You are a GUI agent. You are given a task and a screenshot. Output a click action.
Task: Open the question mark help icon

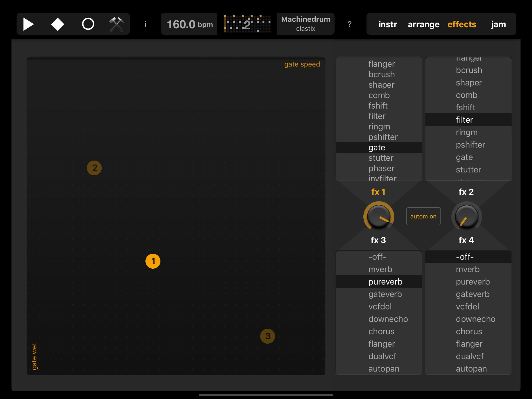(350, 24)
